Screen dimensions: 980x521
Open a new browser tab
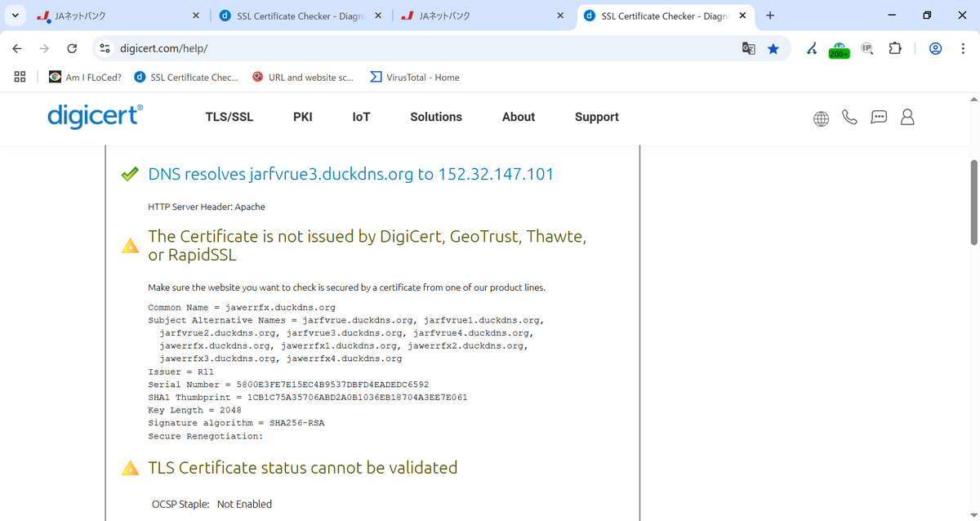coord(770,16)
